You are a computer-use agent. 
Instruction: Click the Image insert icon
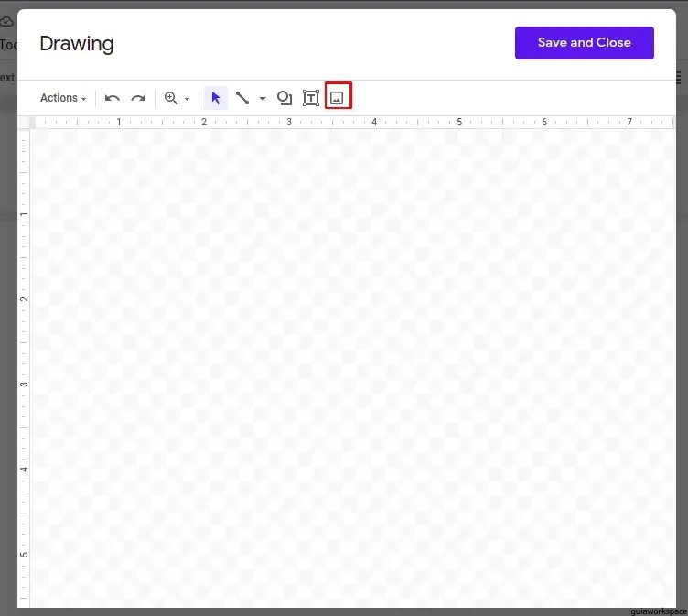(x=337, y=98)
